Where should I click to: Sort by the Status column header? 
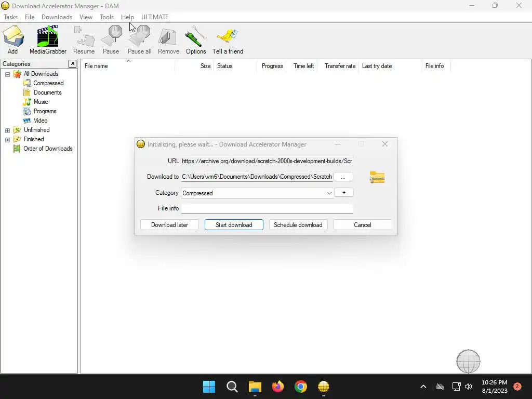(x=235, y=66)
